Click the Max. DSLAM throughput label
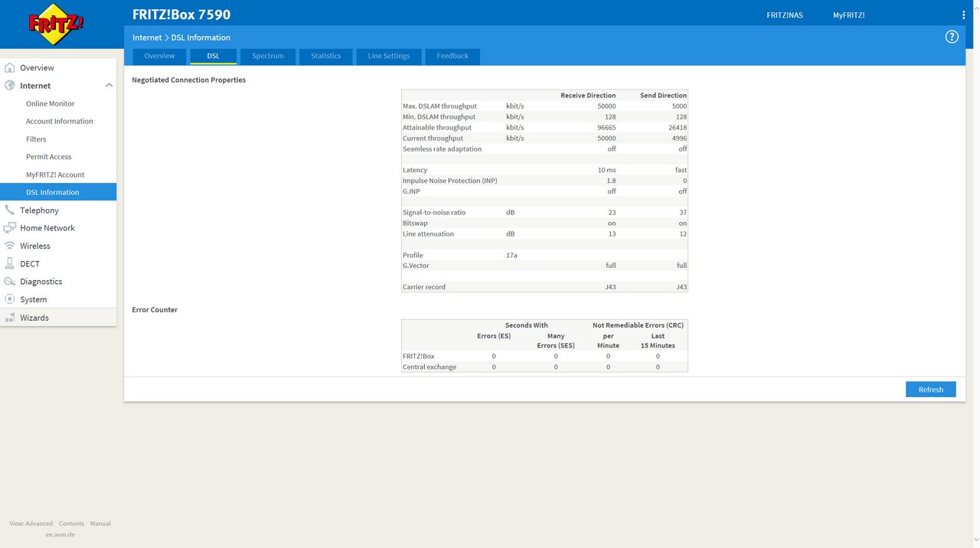This screenshot has width=980, height=548. coord(439,106)
